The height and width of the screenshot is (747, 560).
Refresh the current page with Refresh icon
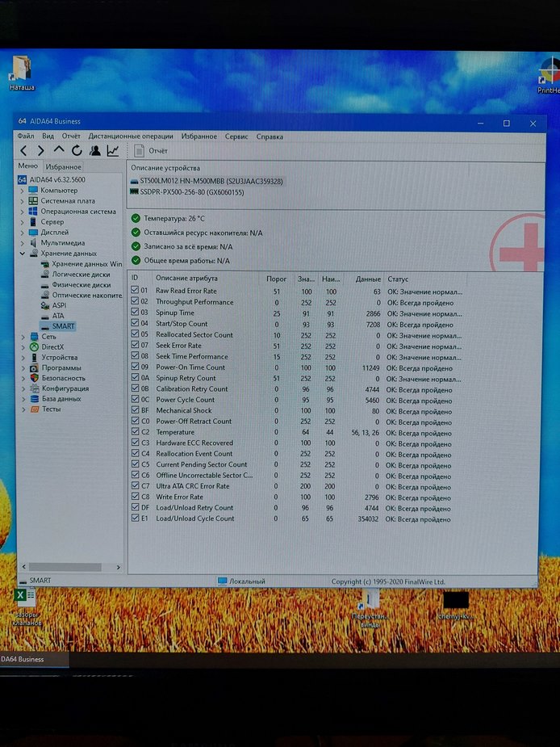77,150
